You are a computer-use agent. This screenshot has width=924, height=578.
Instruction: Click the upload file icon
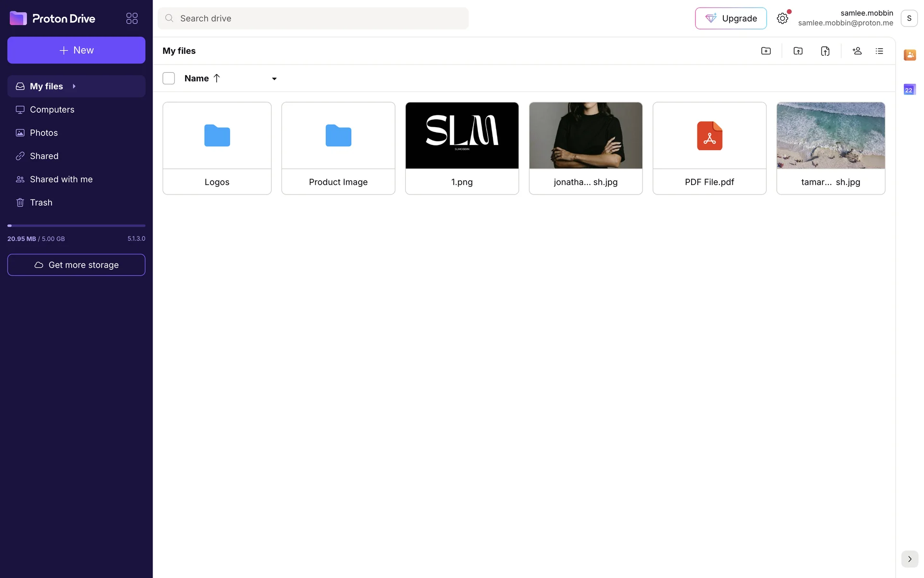pos(825,51)
